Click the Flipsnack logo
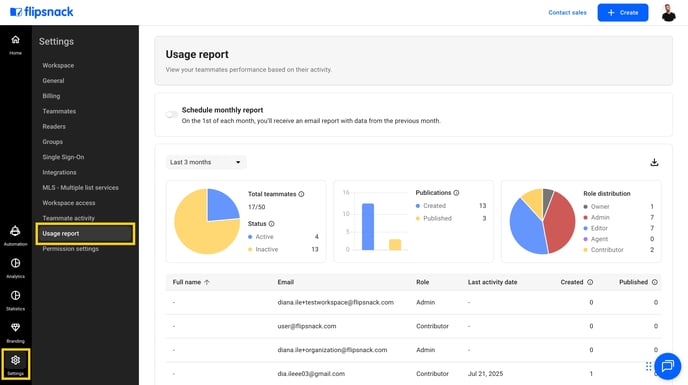The height and width of the screenshot is (385, 688). pyautogui.click(x=42, y=12)
